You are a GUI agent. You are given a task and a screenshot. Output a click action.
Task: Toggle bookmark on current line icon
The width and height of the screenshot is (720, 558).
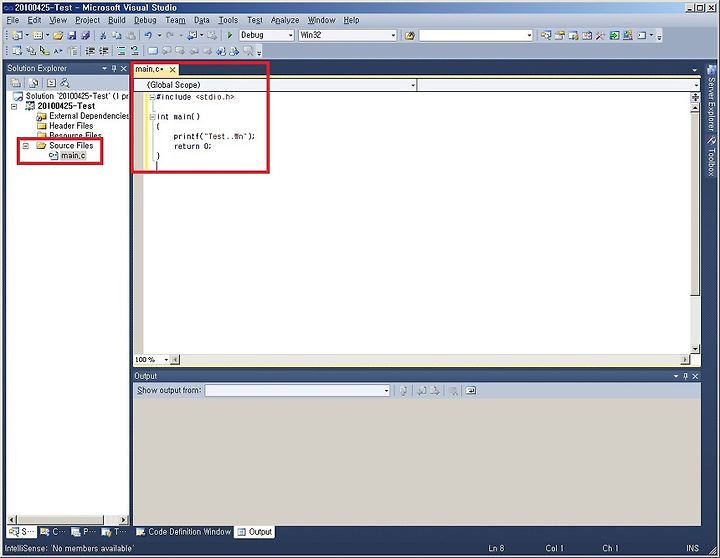(x=152, y=51)
